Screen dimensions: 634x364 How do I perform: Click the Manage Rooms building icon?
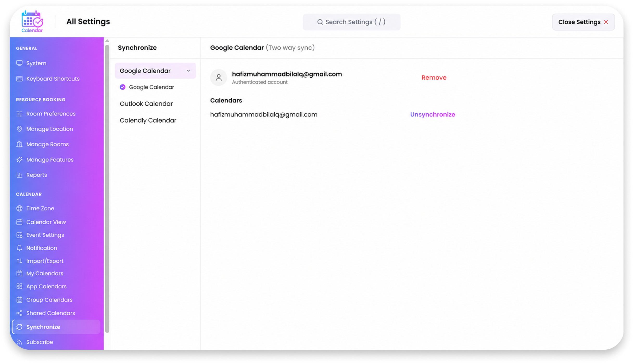click(19, 144)
